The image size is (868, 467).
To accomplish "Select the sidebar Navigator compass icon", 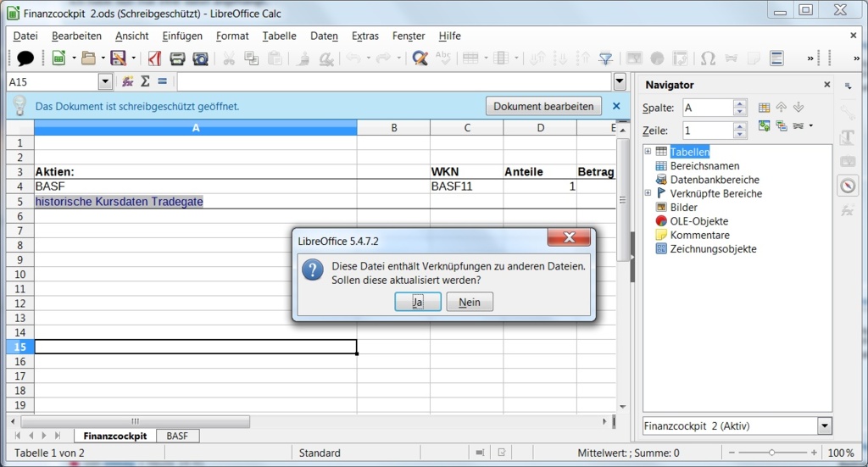I will pyautogui.click(x=848, y=186).
